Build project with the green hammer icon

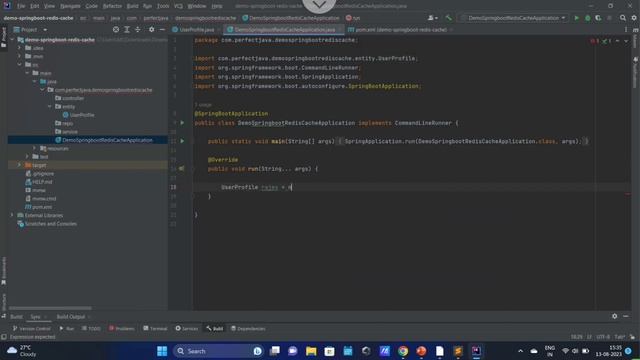(449, 18)
